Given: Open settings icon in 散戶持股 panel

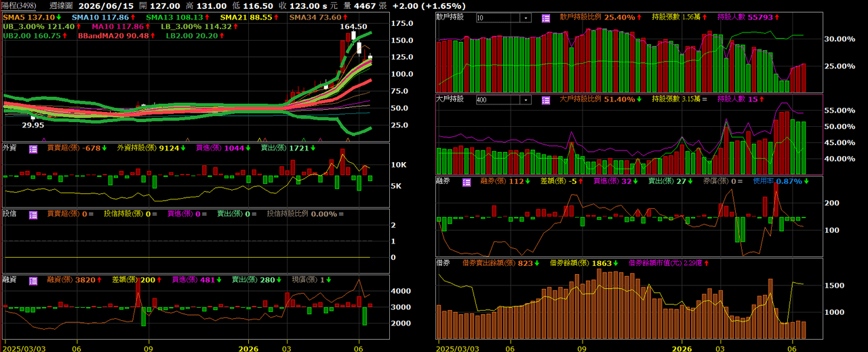Looking at the screenshot, I should (x=546, y=18).
